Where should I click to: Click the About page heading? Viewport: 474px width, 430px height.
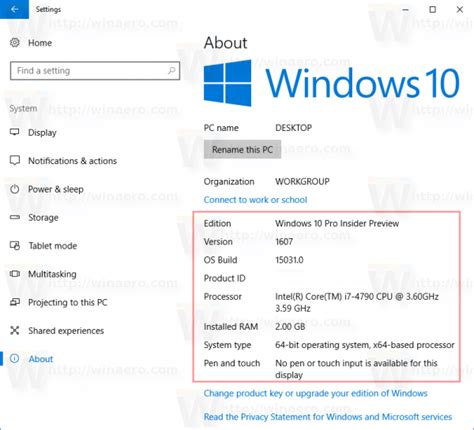click(226, 43)
